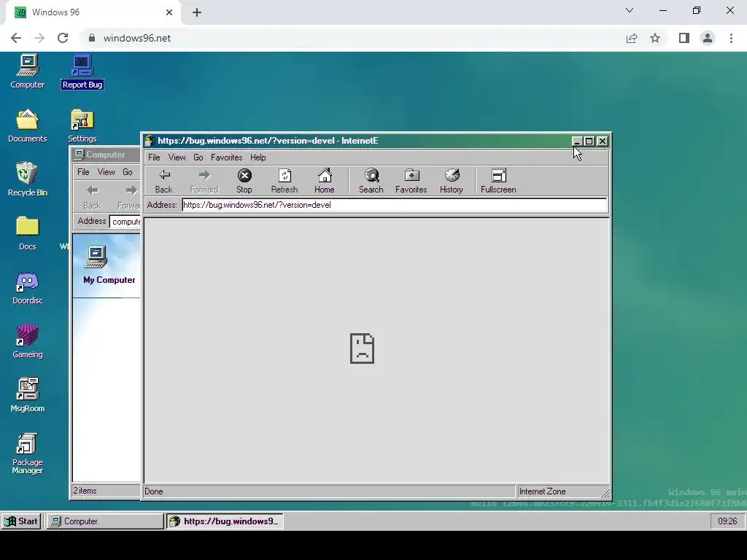Toggle Chrome side panel
This screenshot has width=747, height=560.
click(x=684, y=38)
